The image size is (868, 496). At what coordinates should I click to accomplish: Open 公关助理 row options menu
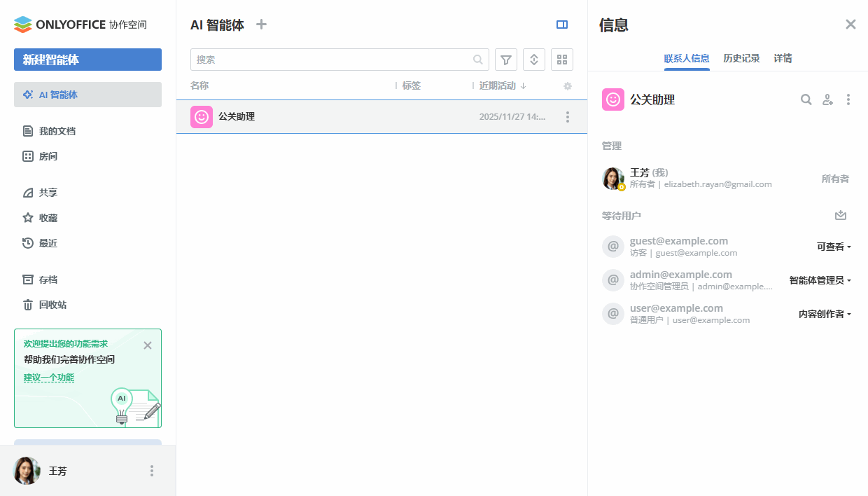(568, 116)
